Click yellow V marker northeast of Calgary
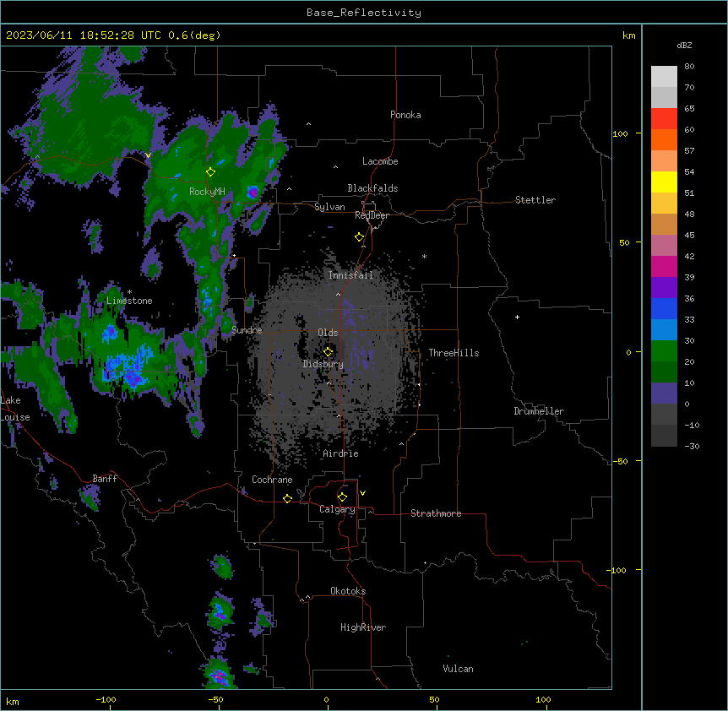Image resolution: width=728 pixels, height=711 pixels. tap(362, 493)
